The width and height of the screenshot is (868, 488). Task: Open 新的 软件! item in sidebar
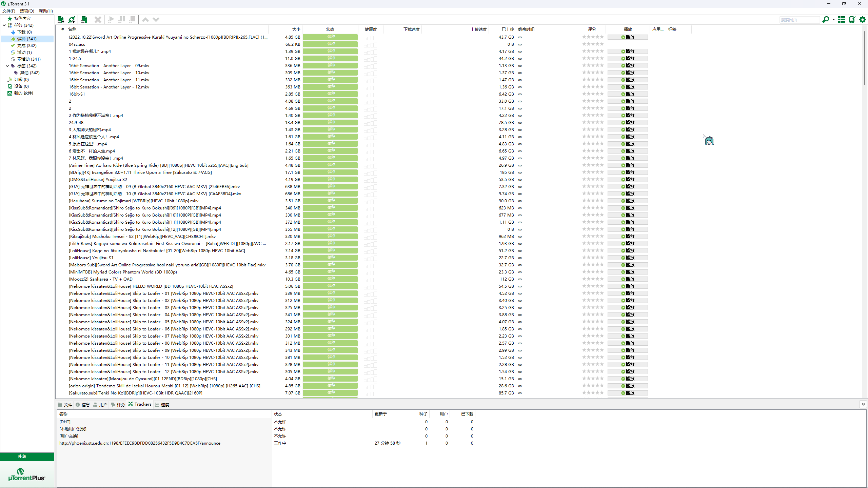[x=23, y=93]
